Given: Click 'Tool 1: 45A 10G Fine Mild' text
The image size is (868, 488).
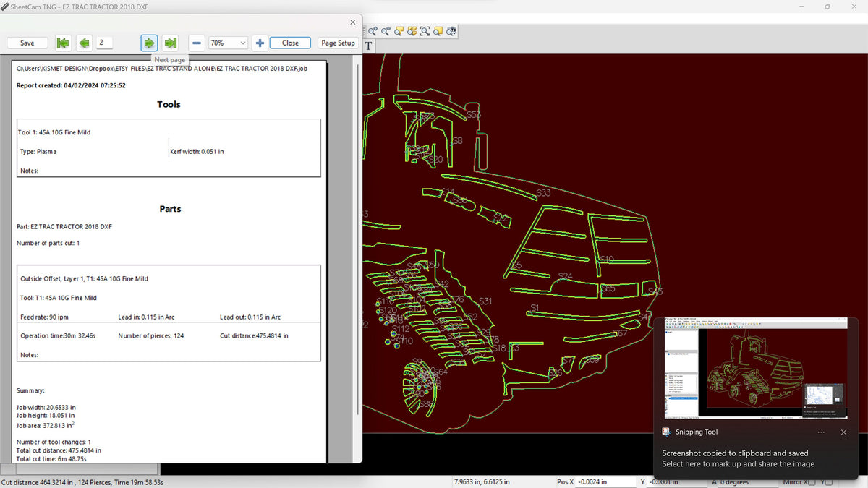Looking at the screenshot, I should (54, 132).
